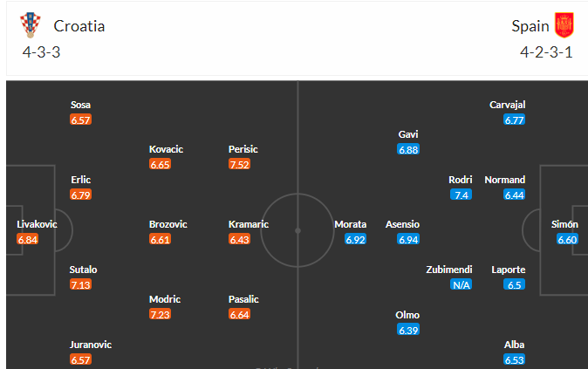Click the Croatia team crest icon

click(x=31, y=25)
